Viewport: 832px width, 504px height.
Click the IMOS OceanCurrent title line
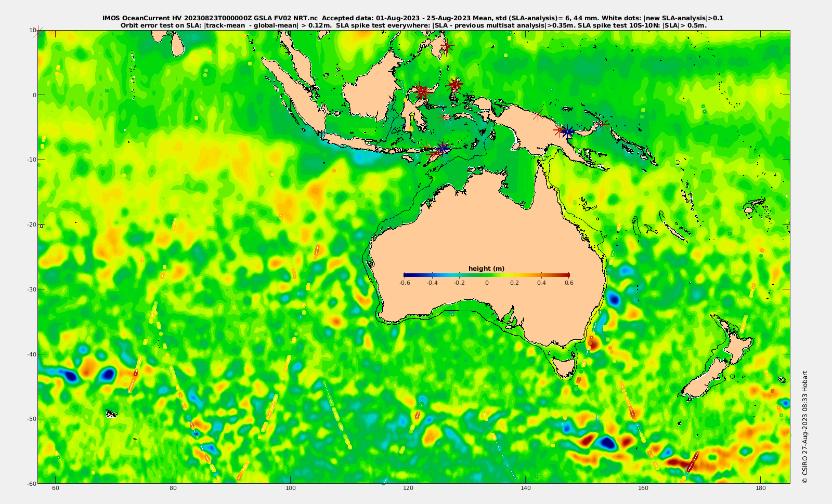click(413, 18)
